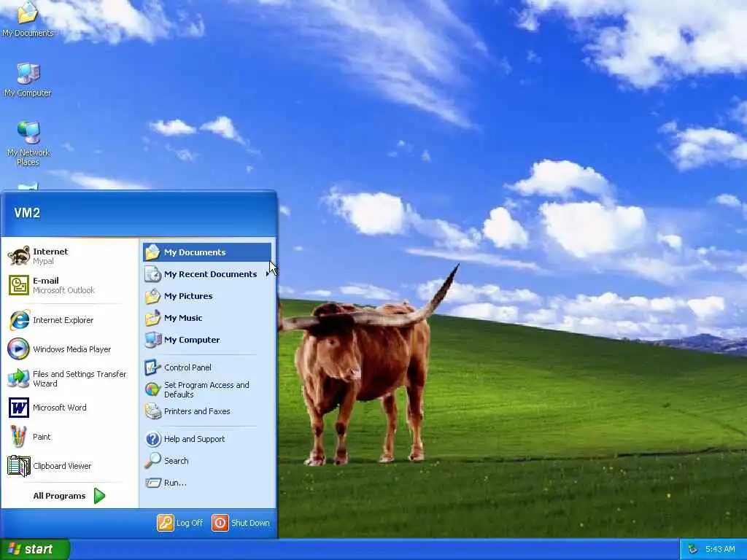
Task: Expand My Recent Documents submenu arrow
Action: point(267,274)
